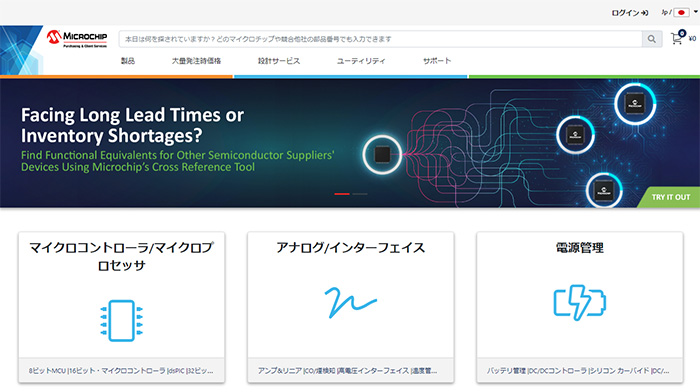Open the 電源管理 category card

[x=579, y=307]
